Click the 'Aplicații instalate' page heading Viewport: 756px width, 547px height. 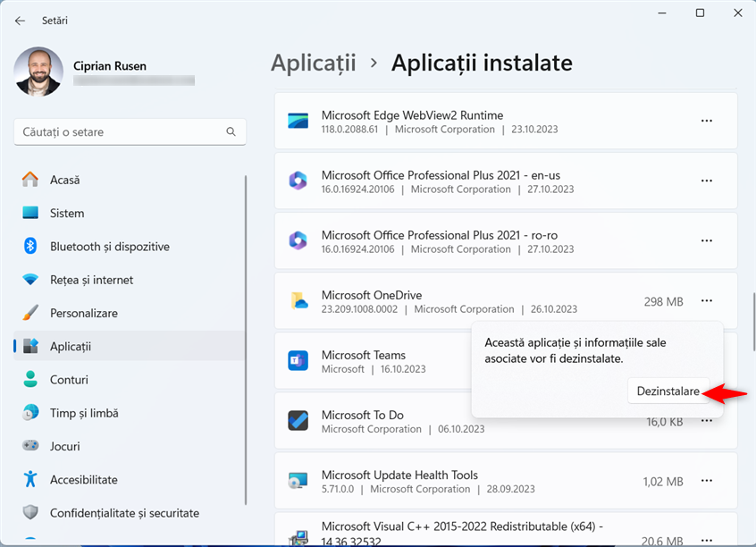pyautogui.click(x=482, y=63)
